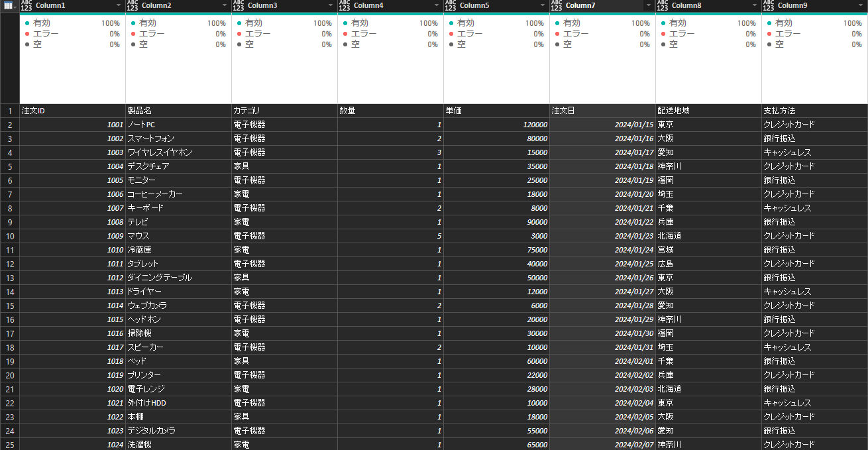
Task: Click the ABC123 data type icon for Column4
Action: (345, 5)
